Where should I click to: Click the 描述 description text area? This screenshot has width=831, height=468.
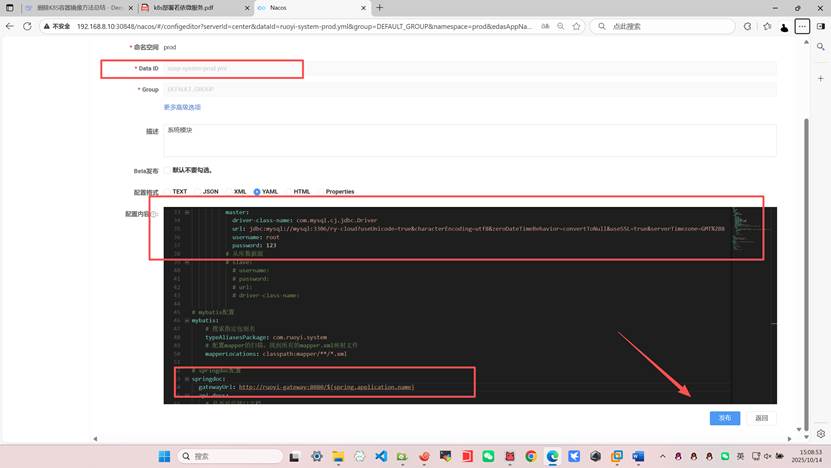470,140
